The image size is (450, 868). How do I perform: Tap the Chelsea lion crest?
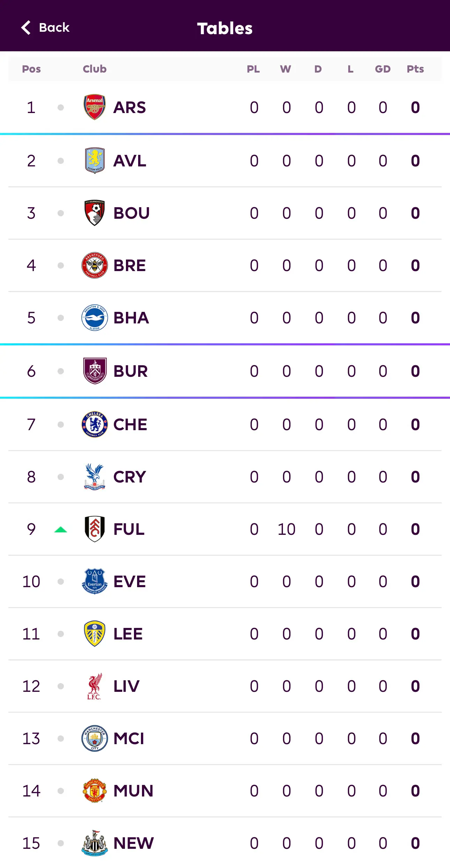click(x=95, y=424)
